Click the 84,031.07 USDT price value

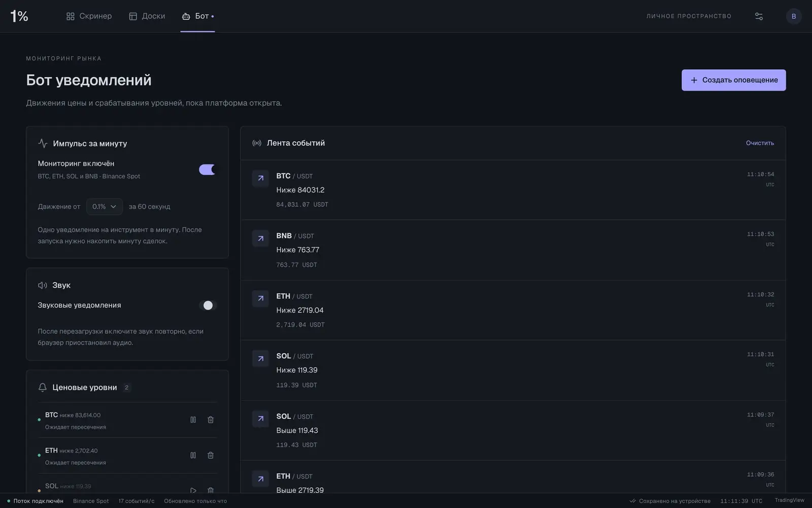(x=302, y=205)
